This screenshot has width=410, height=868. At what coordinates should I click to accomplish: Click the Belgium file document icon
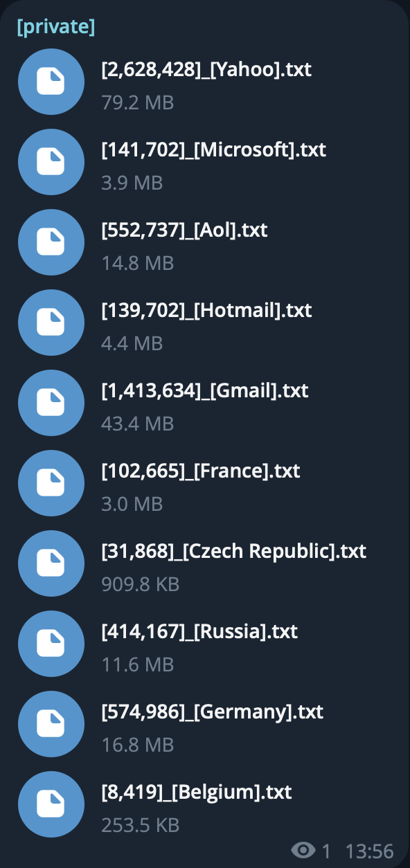click(x=51, y=804)
